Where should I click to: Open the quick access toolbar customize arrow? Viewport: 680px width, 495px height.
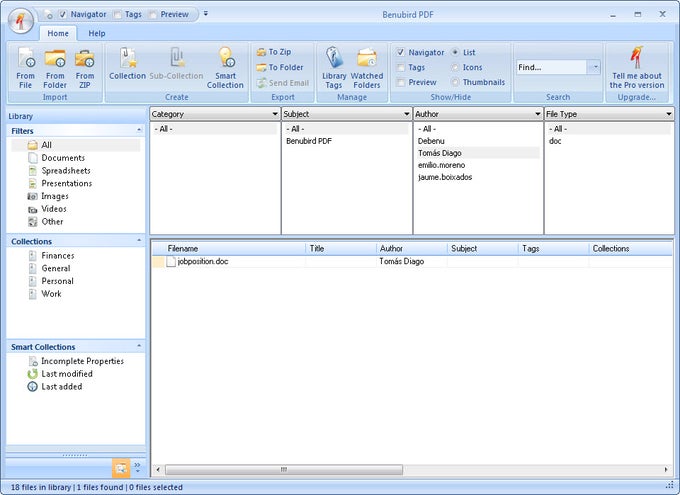(206, 14)
